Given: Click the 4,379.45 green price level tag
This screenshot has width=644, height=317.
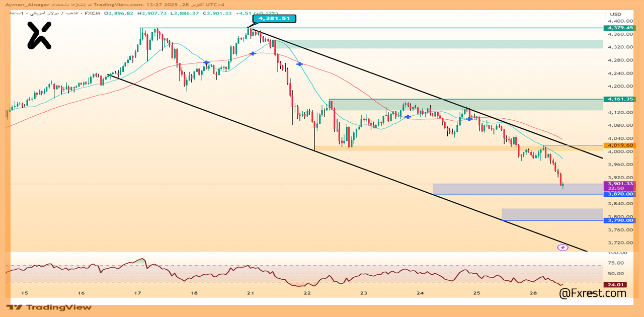Looking at the screenshot, I should [x=620, y=28].
